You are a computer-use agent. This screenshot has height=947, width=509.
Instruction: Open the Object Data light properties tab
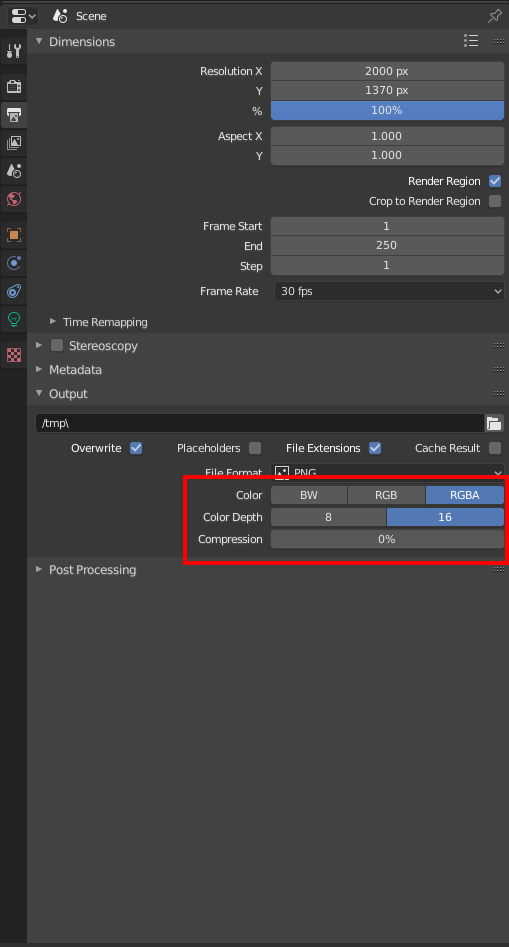point(14,319)
